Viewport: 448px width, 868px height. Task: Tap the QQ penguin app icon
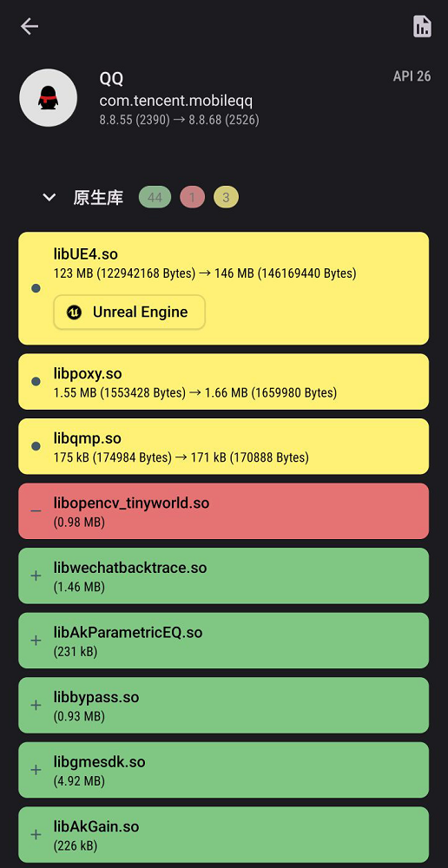(48, 97)
